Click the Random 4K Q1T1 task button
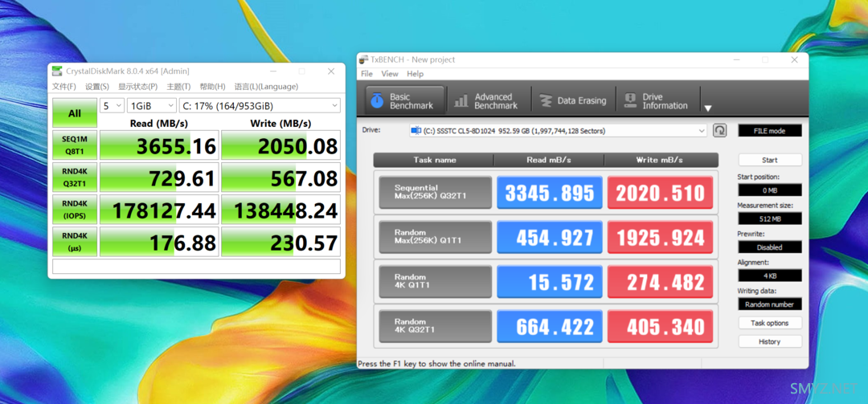The height and width of the screenshot is (404, 868). [435, 282]
